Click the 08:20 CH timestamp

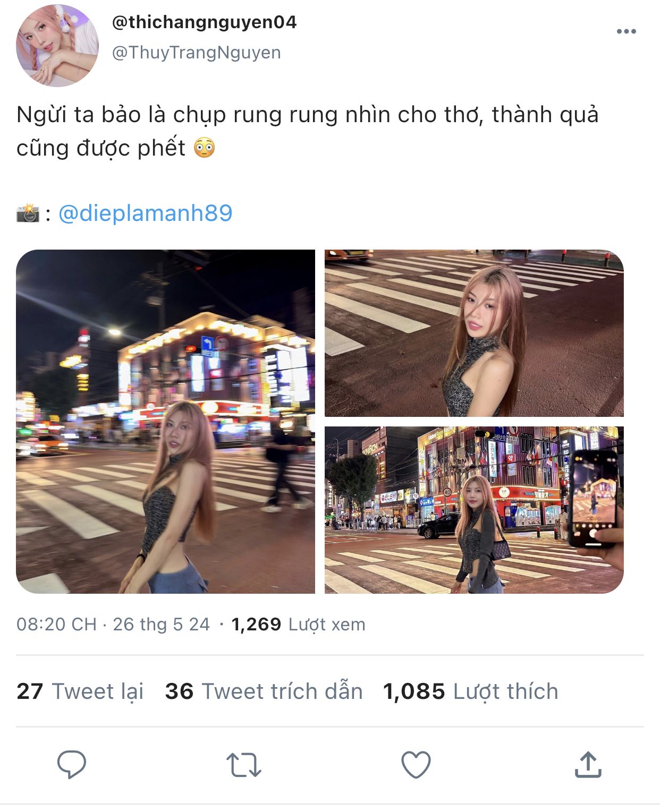[x=57, y=625]
